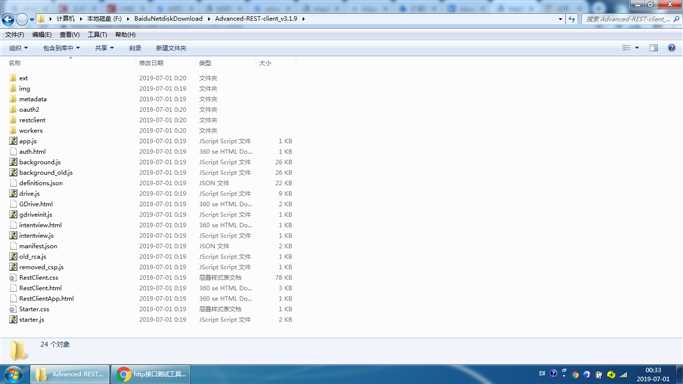Click Show desktop strip beside the clock

[679, 374]
